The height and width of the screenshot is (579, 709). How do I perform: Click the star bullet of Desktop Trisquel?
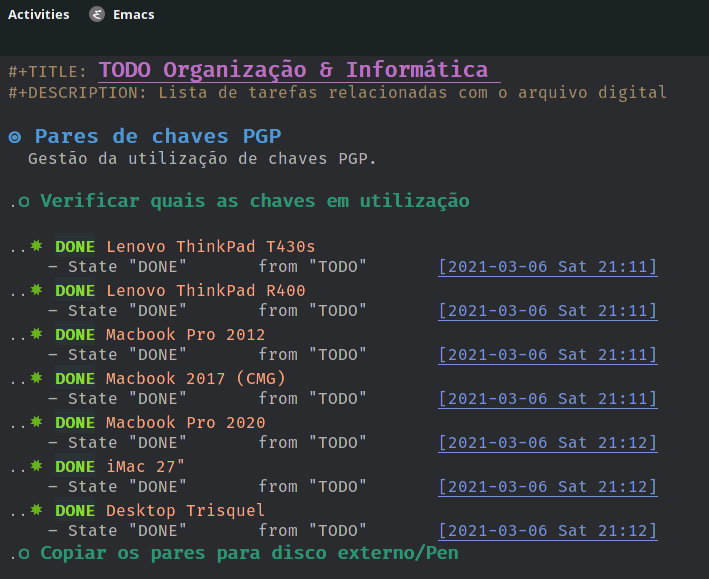pos(36,510)
